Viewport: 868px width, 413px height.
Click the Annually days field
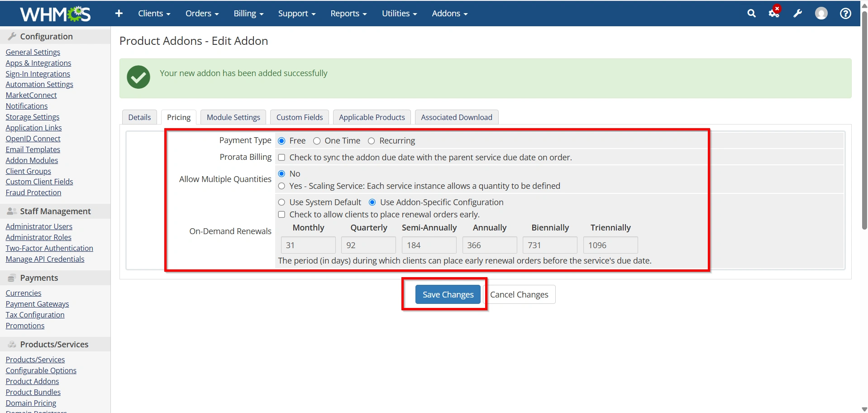[x=490, y=245]
